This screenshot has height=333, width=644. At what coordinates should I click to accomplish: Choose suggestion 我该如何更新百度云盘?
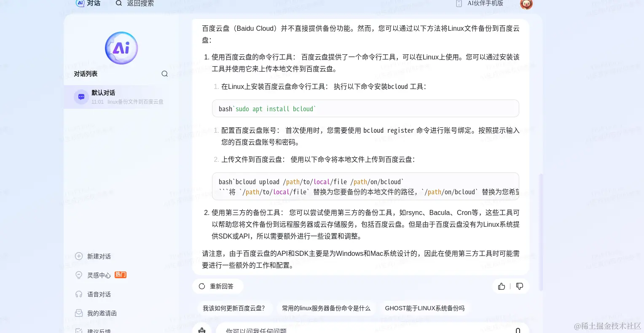(233, 308)
